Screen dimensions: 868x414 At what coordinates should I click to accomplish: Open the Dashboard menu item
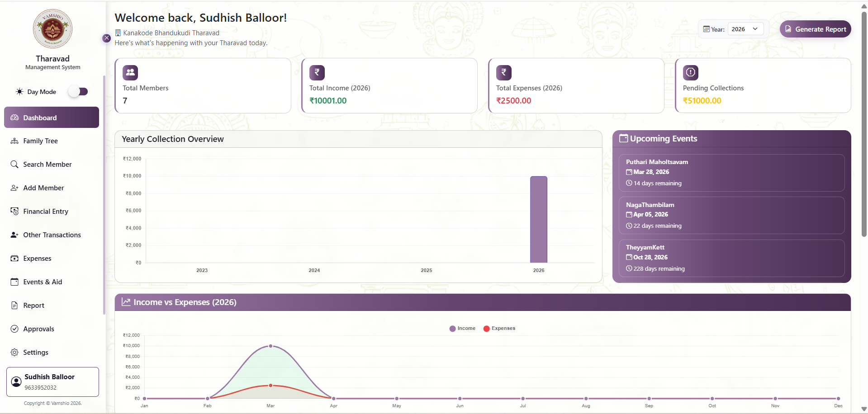tap(52, 118)
